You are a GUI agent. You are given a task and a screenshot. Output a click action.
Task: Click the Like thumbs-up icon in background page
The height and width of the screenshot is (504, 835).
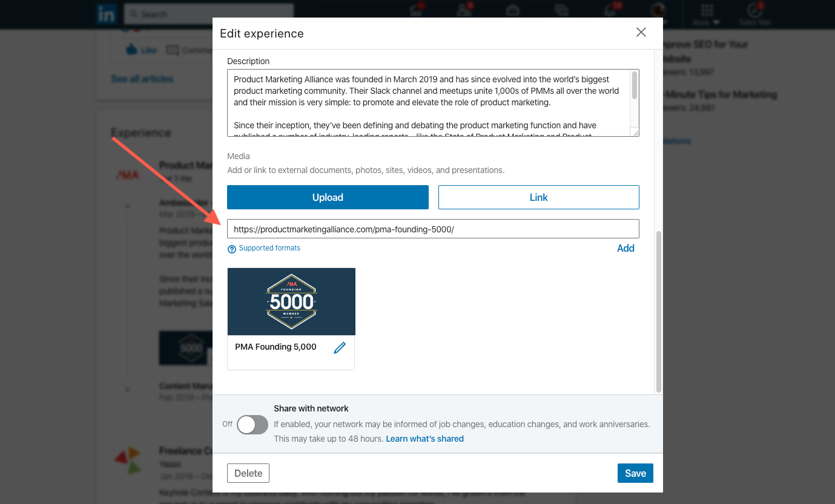coord(131,50)
